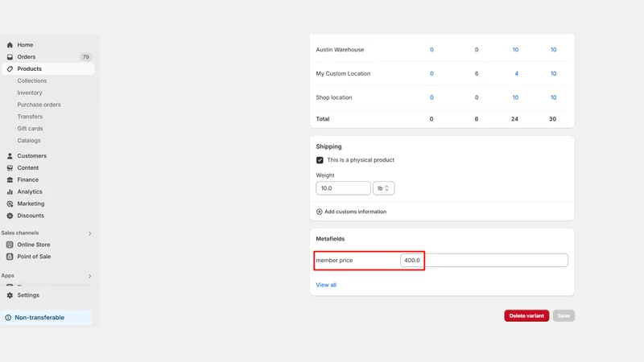Expand the Apps section chevron

point(89,276)
